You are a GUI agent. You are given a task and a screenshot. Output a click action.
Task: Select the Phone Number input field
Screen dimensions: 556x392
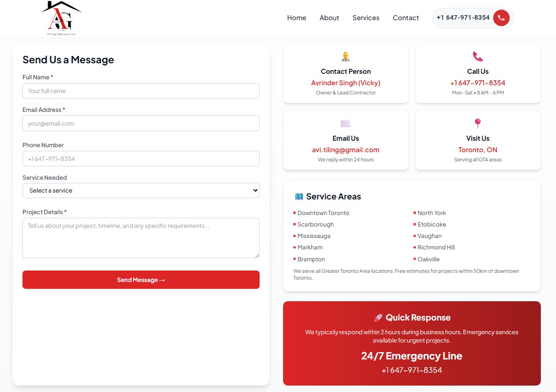click(x=141, y=159)
